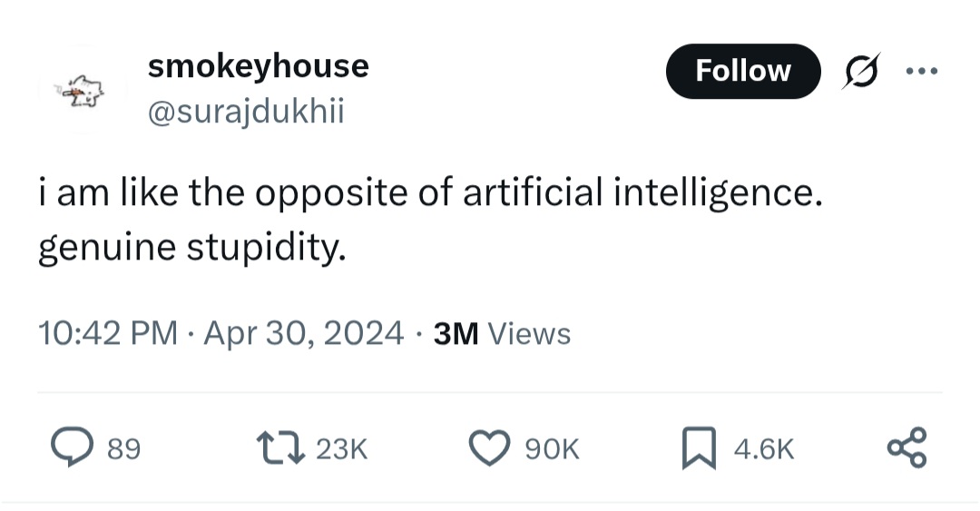Viewport: 980px width, 511px height.
Task: Open the three-dot more options menu
Action: [x=923, y=71]
